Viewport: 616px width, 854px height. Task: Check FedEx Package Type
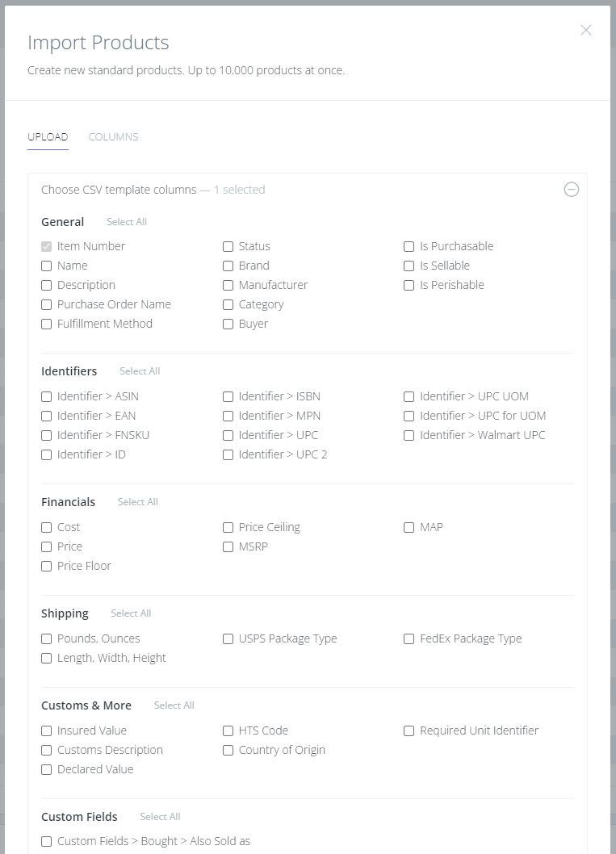click(409, 638)
